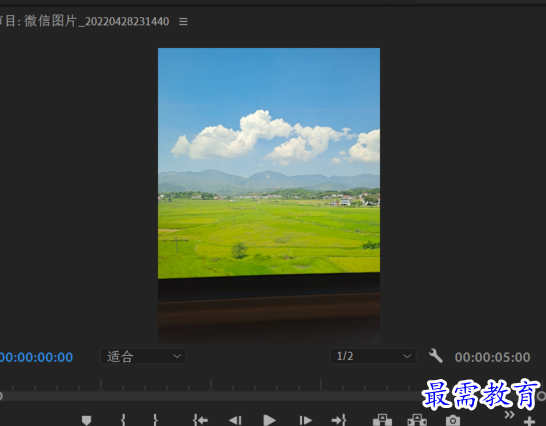Open the Program monitor panel menu icon
This screenshot has width=546, height=426.
pyautogui.click(x=183, y=22)
